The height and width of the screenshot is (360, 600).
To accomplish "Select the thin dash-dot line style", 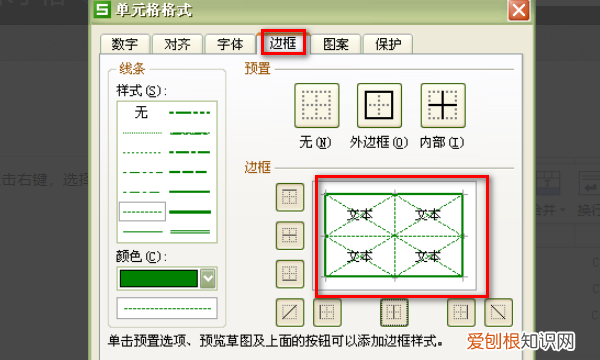I will [x=142, y=192].
